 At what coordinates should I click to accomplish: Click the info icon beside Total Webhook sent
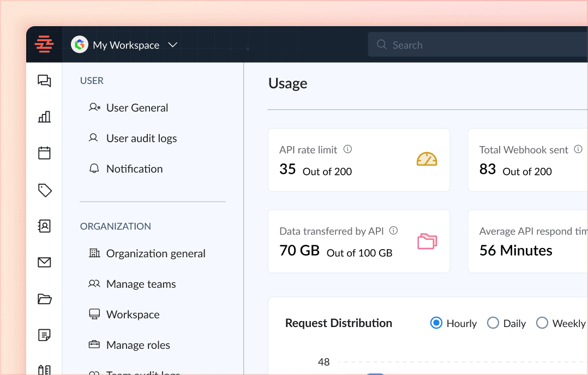tap(578, 149)
